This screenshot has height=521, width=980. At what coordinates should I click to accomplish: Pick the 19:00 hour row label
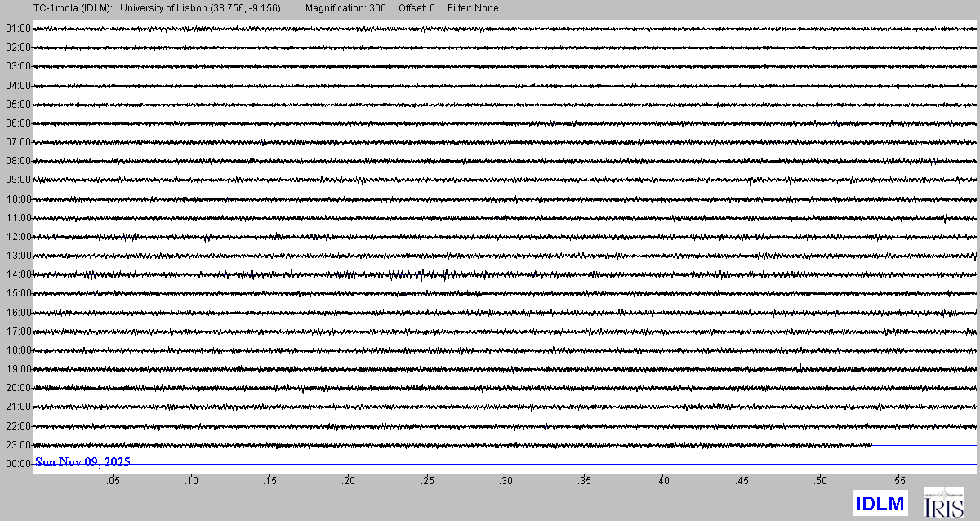coord(18,369)
